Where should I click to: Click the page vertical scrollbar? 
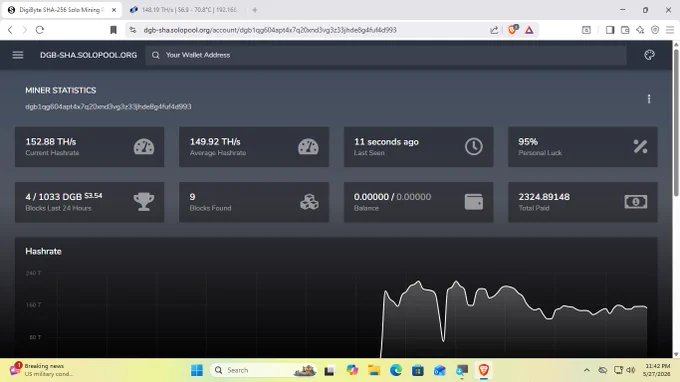coord(676,124)
